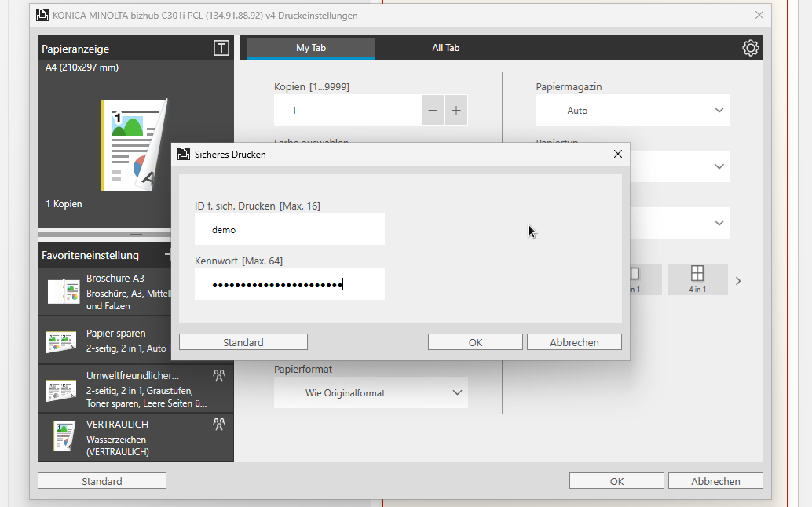Click the shared icon on Umweltfreundlicher favorite
812x507 pixels.
tap(219, 376)
